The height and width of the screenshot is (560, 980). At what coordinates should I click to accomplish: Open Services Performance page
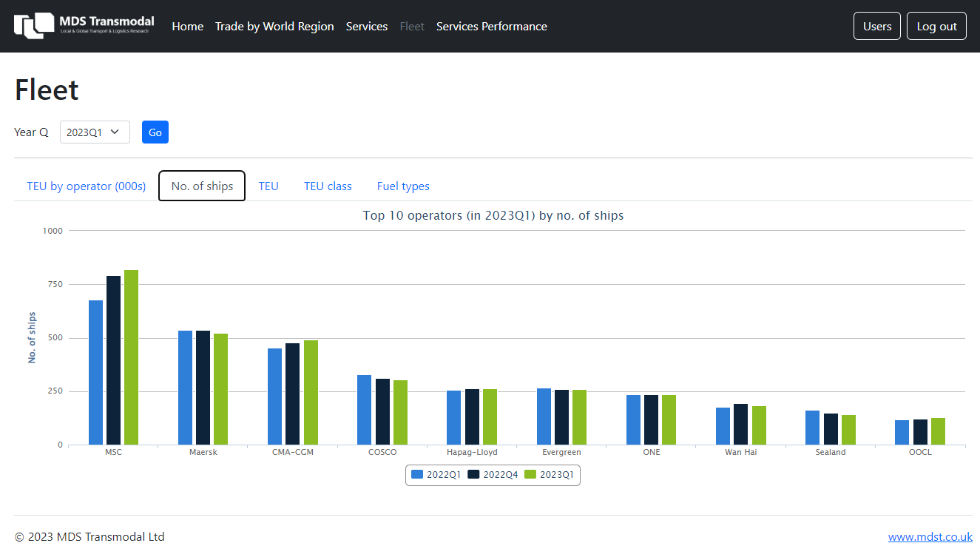tap(492, 27)
